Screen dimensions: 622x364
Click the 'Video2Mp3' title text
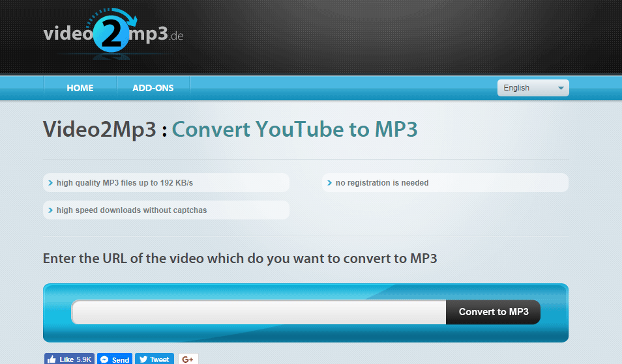100,130
